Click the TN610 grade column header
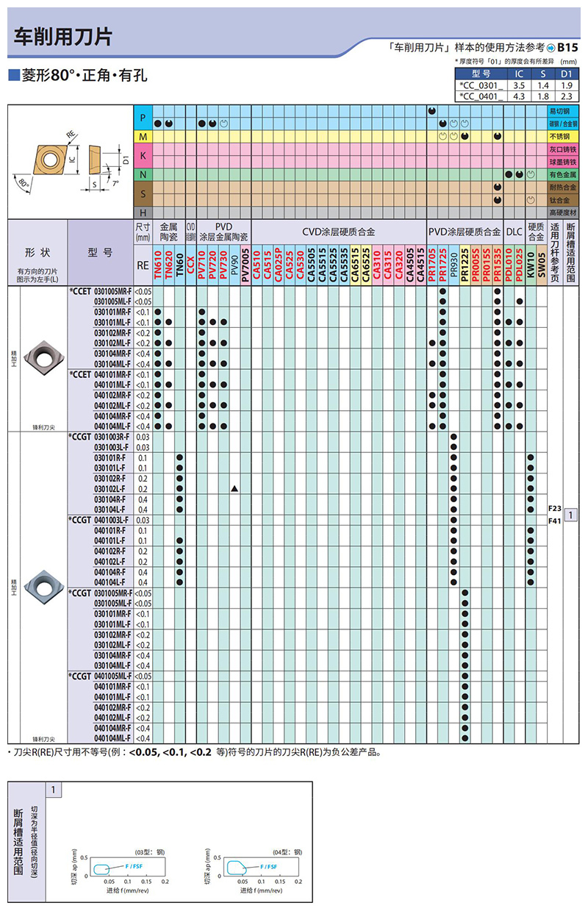588x911 pixels. 158,265
